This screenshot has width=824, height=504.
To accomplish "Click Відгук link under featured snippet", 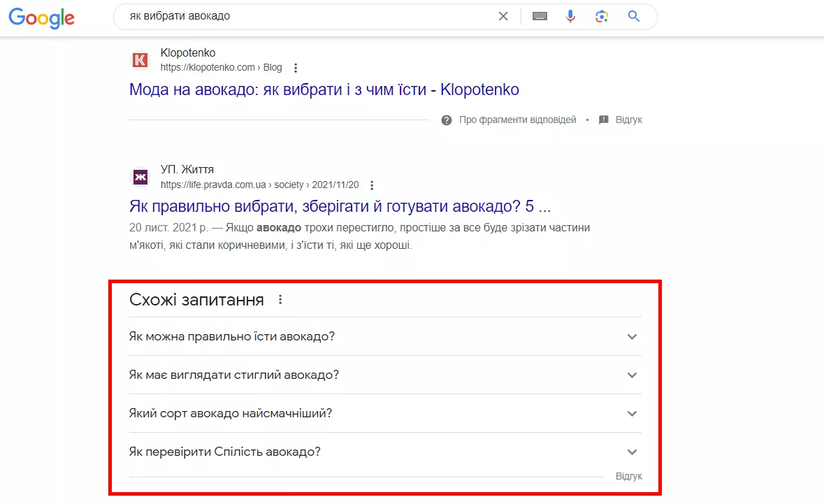I will tap(628, 120).
